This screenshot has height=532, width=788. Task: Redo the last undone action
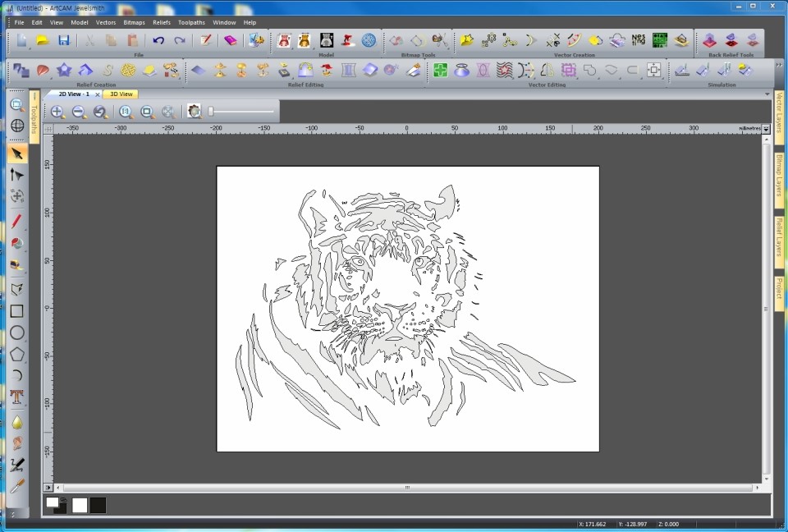[x=180, y=40]
